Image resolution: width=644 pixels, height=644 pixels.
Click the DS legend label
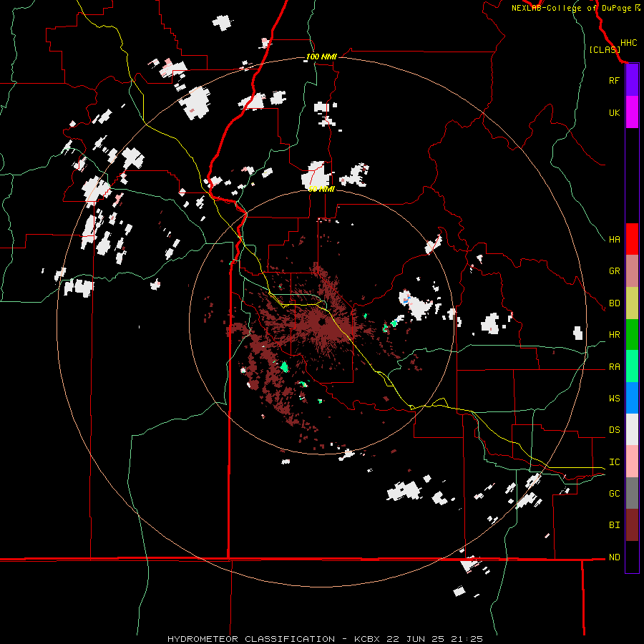[614, 430]
